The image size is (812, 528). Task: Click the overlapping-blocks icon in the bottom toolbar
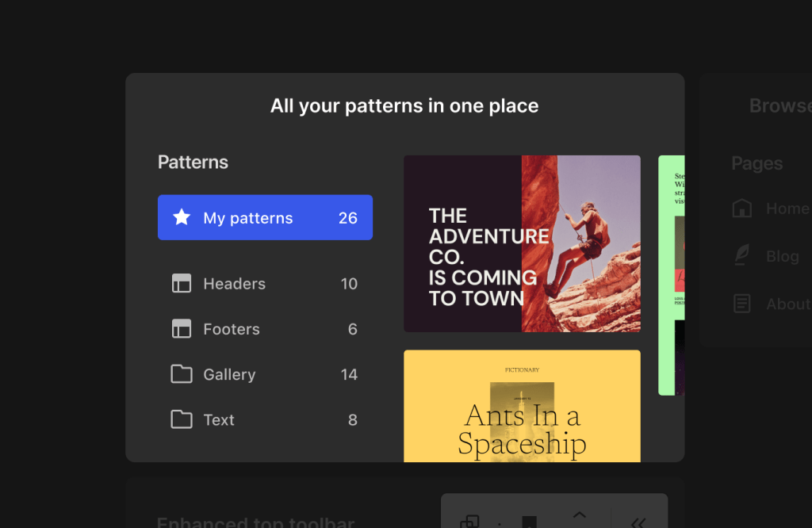[x=469, y=521]
